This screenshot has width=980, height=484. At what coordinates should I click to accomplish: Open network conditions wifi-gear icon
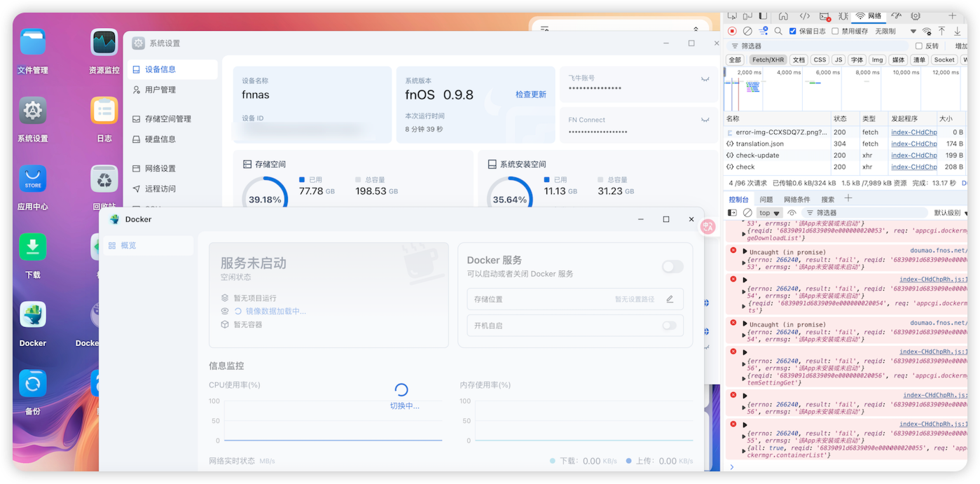[927, 32]
